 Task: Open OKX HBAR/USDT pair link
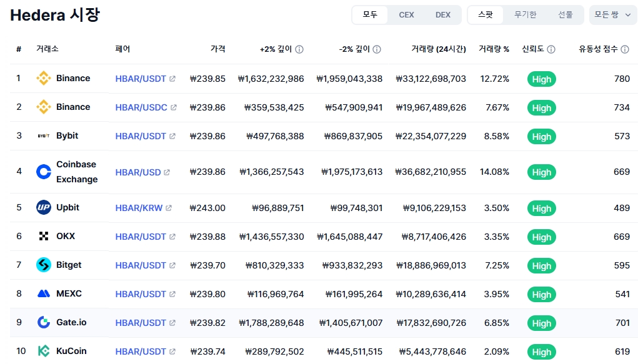[x=141, y=237]
